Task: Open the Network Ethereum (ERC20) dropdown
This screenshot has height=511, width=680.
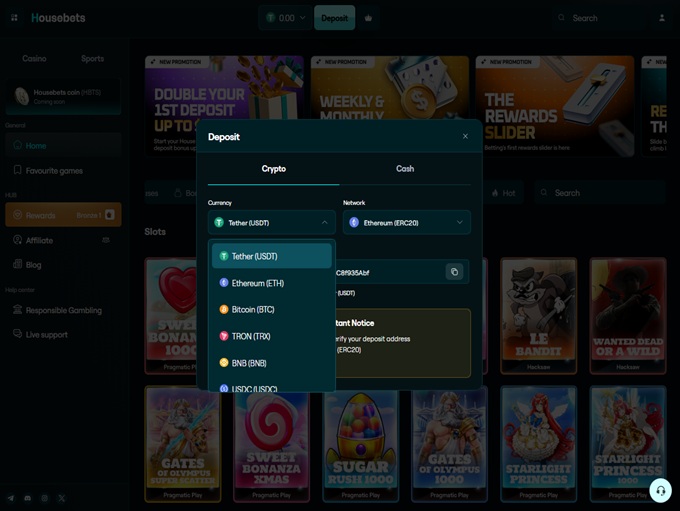Action: tap(406, 222)
